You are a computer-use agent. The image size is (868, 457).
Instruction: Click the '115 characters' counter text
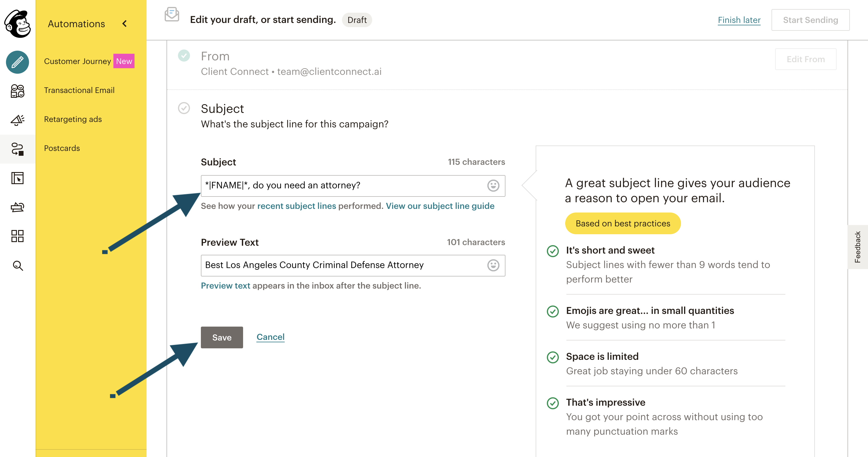(x=476, y=162)
